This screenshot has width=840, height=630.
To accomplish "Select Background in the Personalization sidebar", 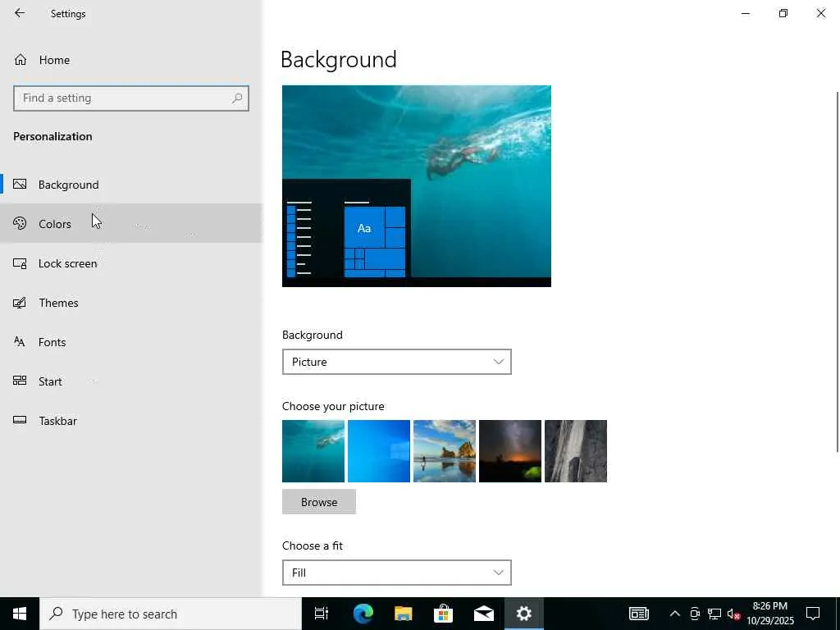I will click(131, 185).
